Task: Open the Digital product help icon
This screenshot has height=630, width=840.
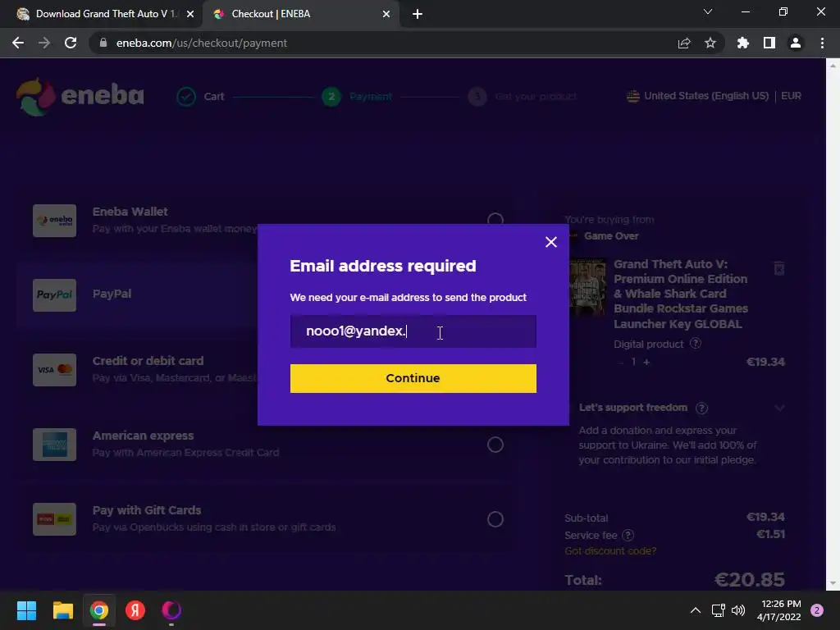Action: 696,344
